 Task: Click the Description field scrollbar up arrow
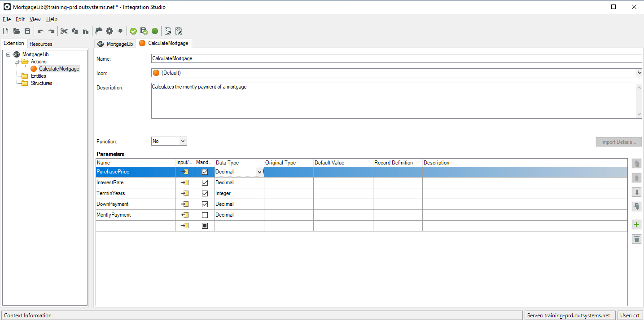tap(639, 86)
